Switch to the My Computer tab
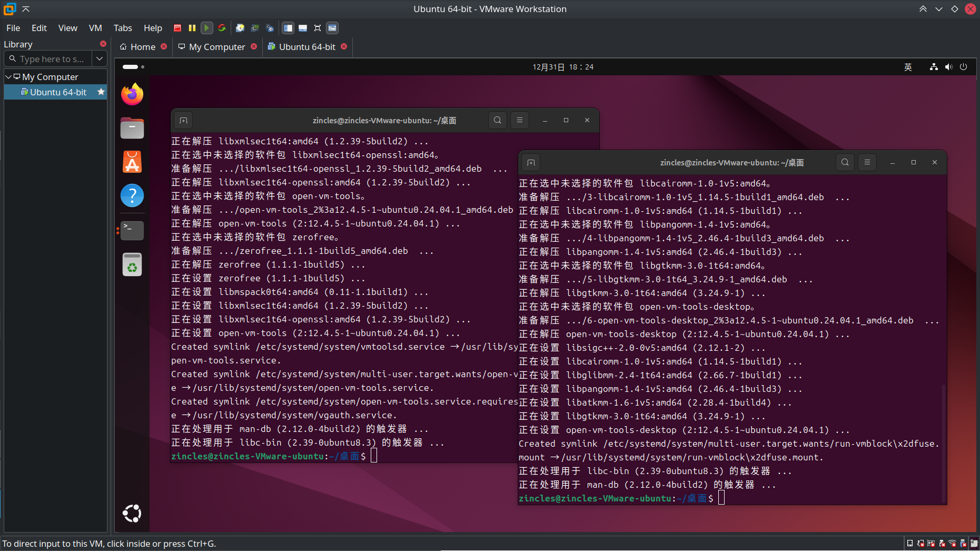Screen dimensions: 980x551 tap(212, 47)
